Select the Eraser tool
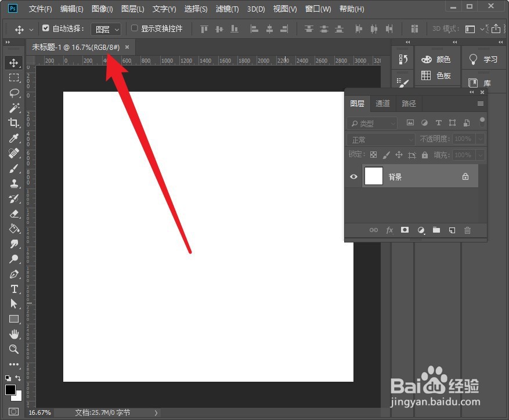 pos(13,213)
